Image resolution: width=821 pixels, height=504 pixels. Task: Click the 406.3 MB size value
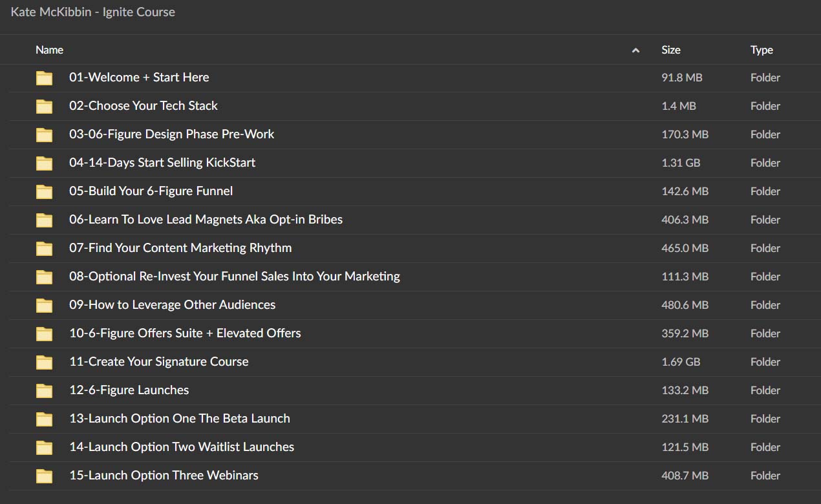[685, 220]
